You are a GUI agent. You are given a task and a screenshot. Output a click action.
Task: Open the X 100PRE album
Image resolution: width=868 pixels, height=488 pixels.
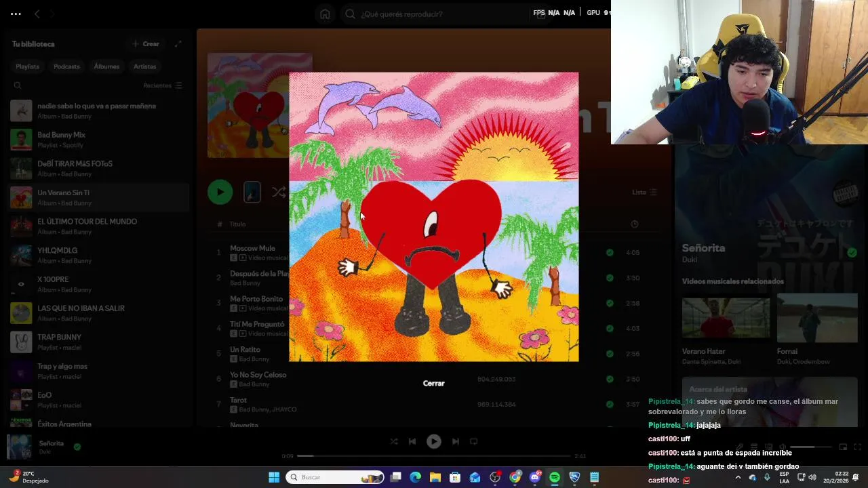click(x=98, y=284)
